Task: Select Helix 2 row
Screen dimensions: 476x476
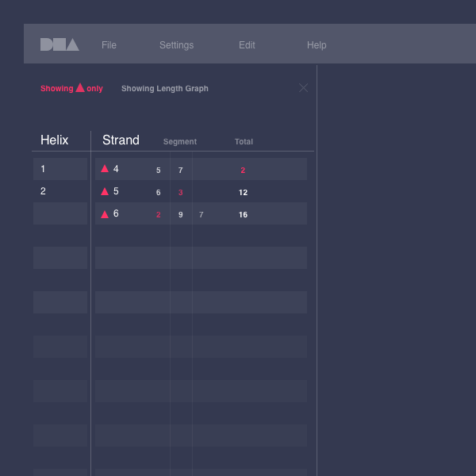Action: tap(60, 191)
